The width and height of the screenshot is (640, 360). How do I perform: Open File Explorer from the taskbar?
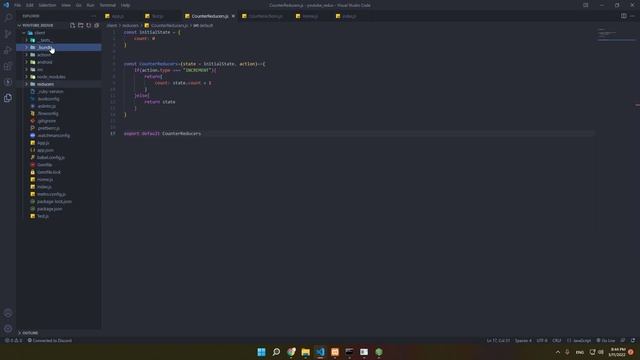305,352
